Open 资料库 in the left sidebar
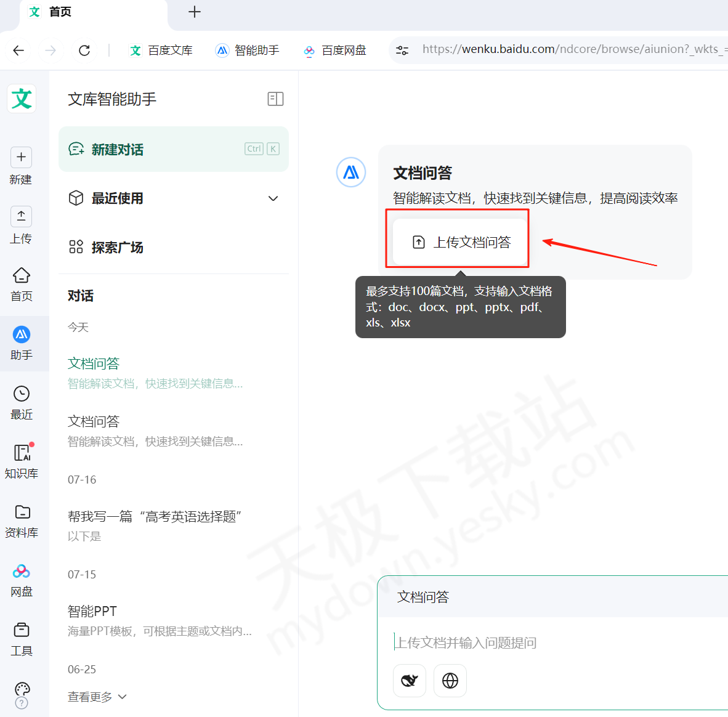The width and height of the screenshot is (728, 717). click(x=22, y=521)
